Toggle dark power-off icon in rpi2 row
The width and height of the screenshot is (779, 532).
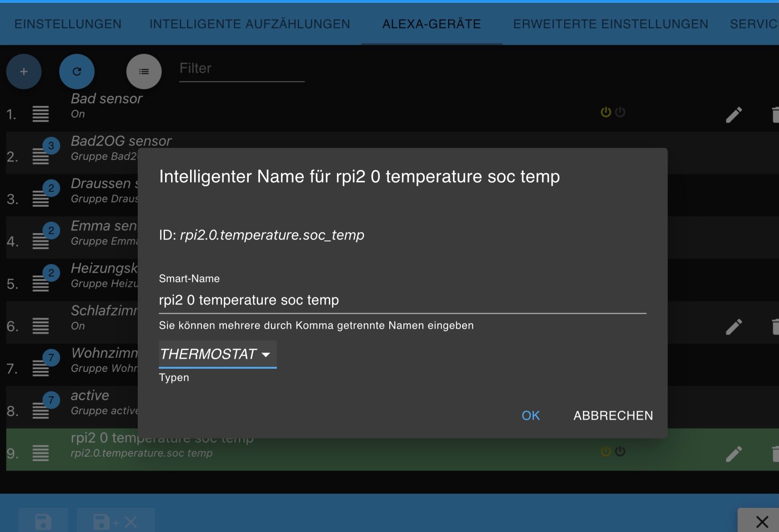pos(620,451)
